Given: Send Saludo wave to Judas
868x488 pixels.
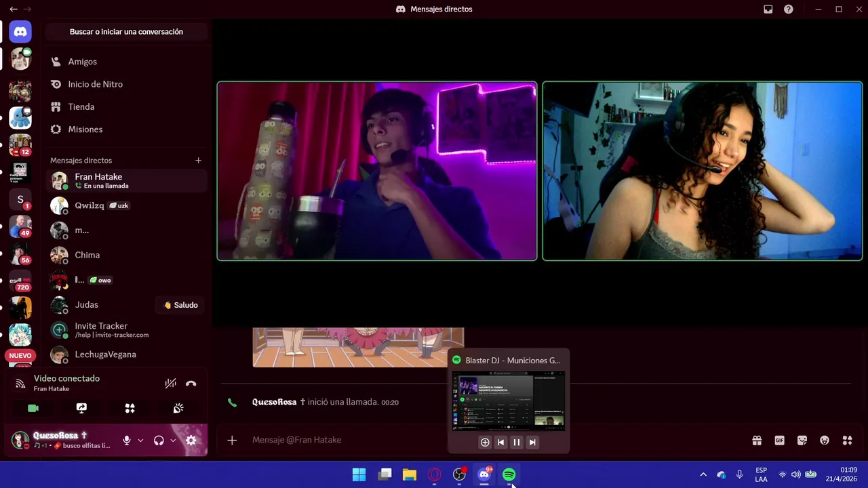Looking at the screenshot, I should coord(180,305).
